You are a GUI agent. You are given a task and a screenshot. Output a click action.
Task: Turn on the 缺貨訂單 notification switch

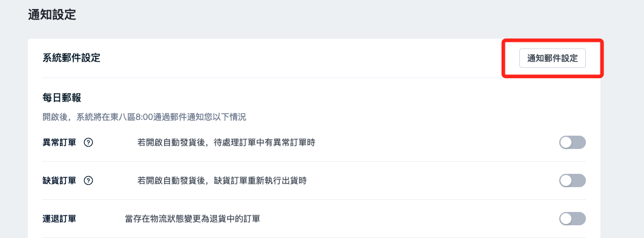572,180
